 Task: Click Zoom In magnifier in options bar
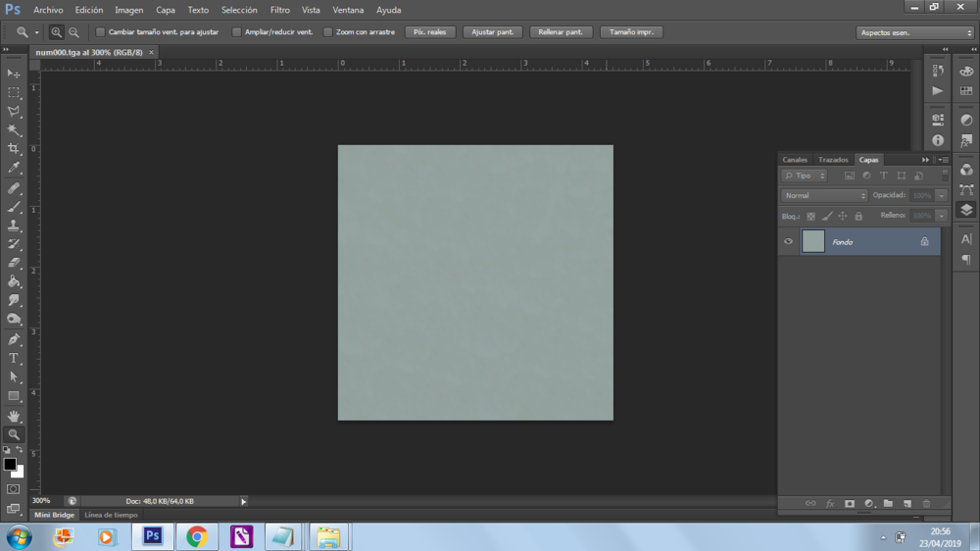coord(56,32)
